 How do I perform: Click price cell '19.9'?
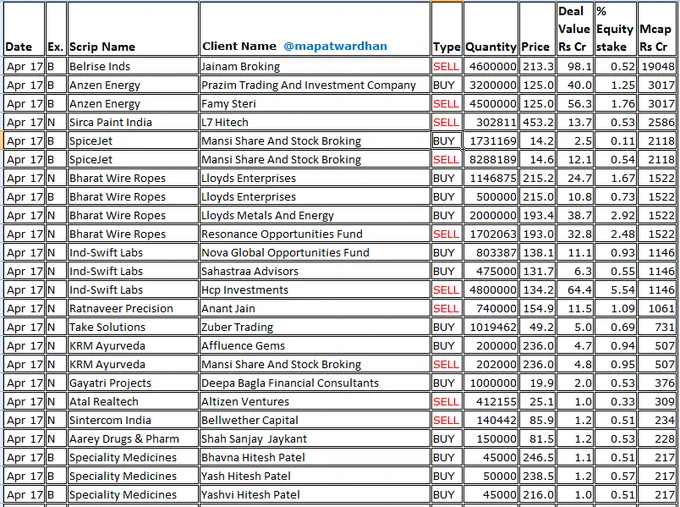point(537,383)
